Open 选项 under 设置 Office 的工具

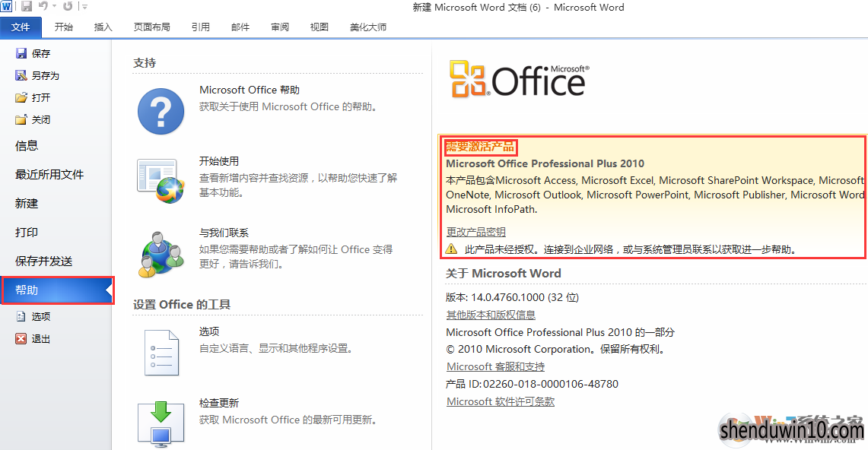coord(208,331)
